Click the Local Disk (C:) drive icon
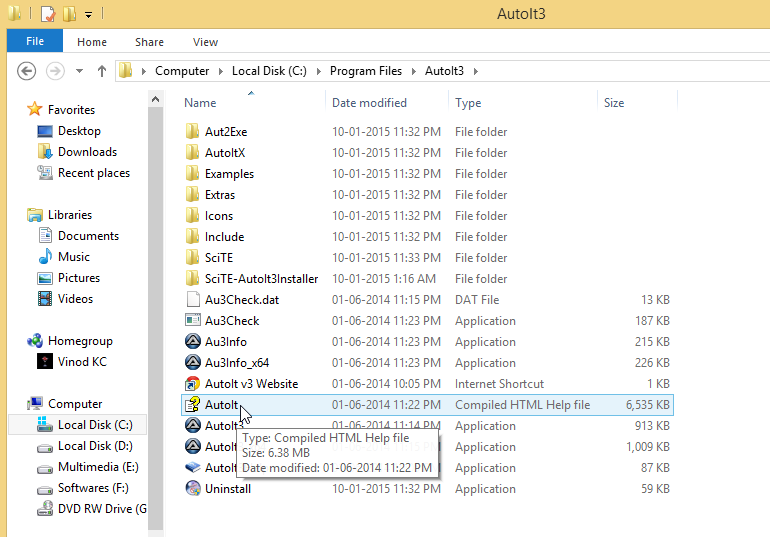The image size is (770, 537). [45, 425]
